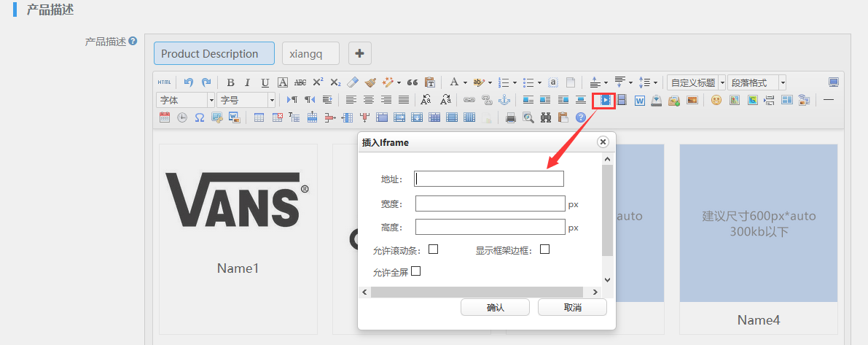Open special characters Omega icon
The image size is (868, 345).
click(199, 117)
